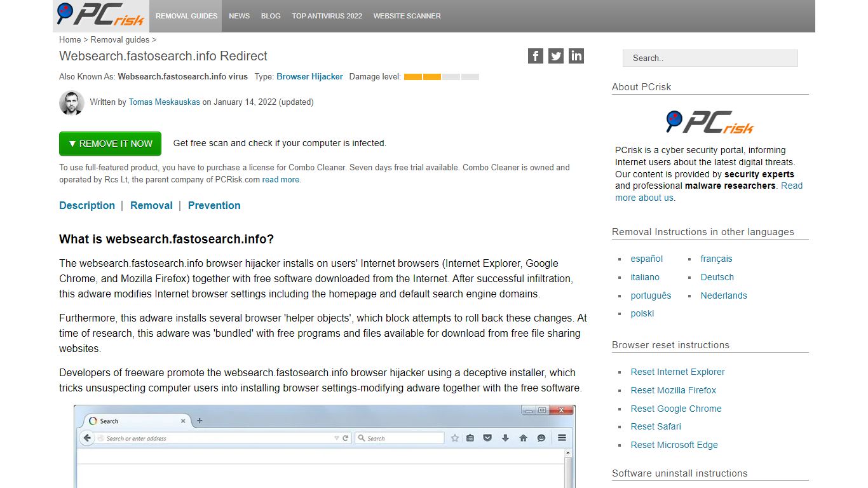Screen dimensions: 868x488
Task: Switch to français instructions
Action: click(716, 259)
